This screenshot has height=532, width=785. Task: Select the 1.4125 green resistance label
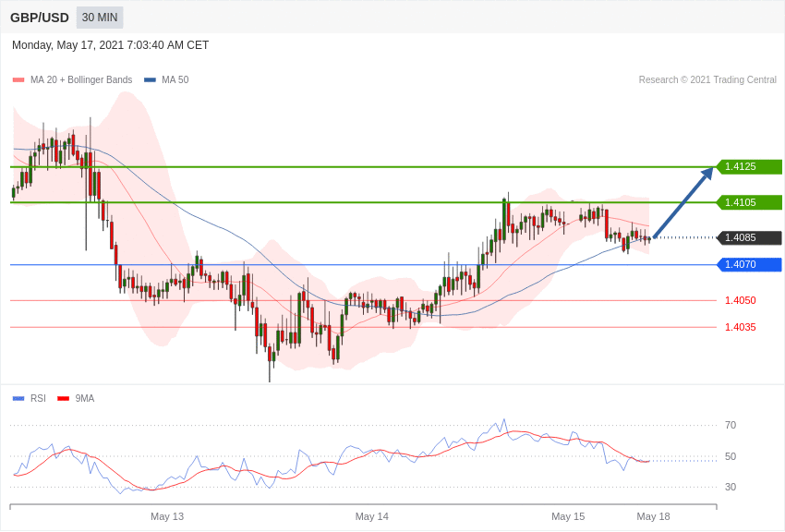click(750, 166)
